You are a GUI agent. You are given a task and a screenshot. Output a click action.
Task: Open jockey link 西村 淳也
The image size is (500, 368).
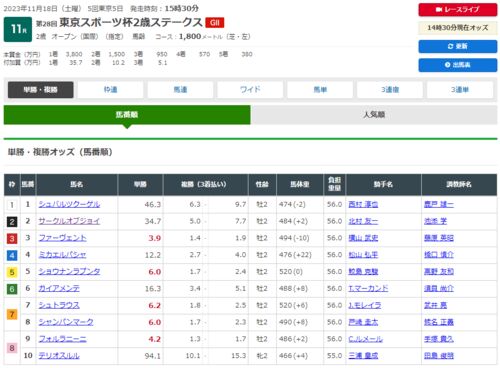coord(363,204)
